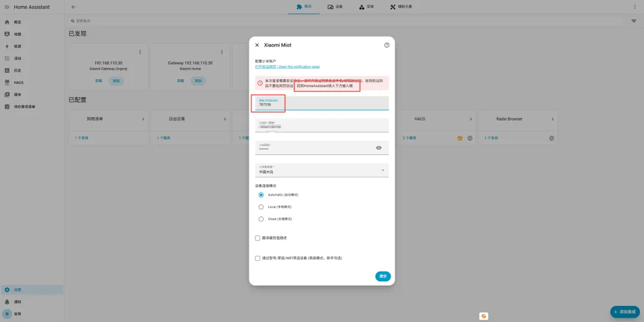Open HACS in the sidebar
644x322 pixels.
click(32, 82)
